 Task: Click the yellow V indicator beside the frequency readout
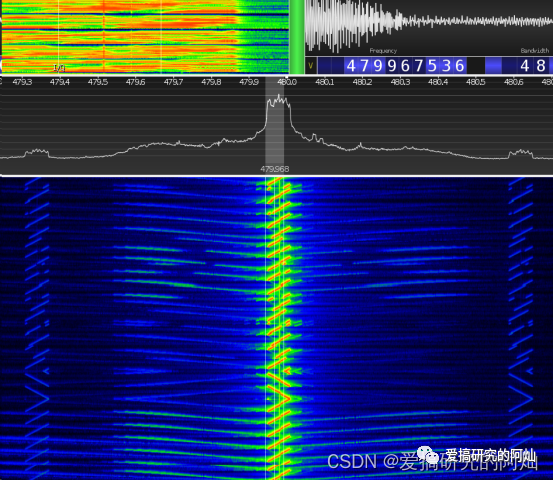(311, 66)
